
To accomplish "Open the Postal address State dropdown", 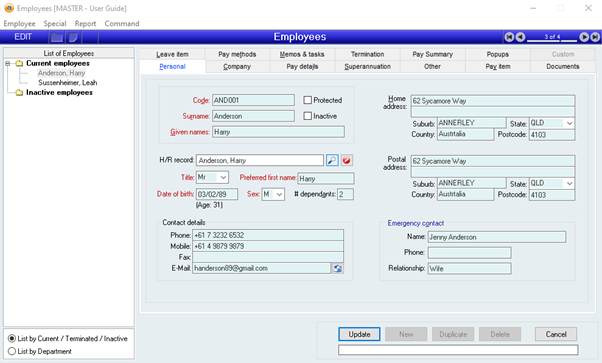I will pyautogui.click(x=569, y=184).
